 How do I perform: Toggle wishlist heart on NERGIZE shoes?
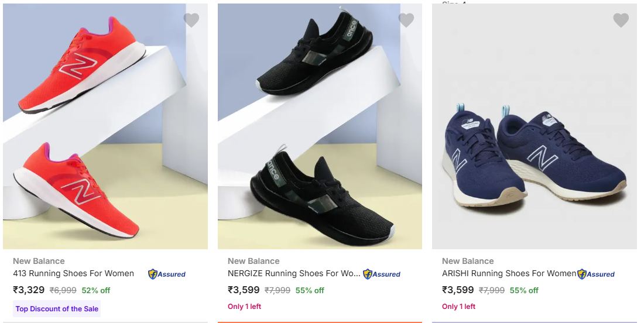tap(406, 20)
